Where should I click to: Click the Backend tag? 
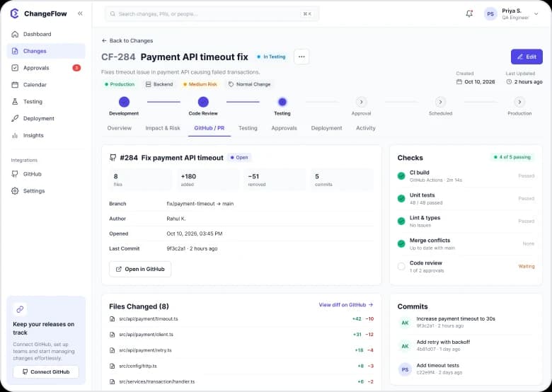point(159,84)
